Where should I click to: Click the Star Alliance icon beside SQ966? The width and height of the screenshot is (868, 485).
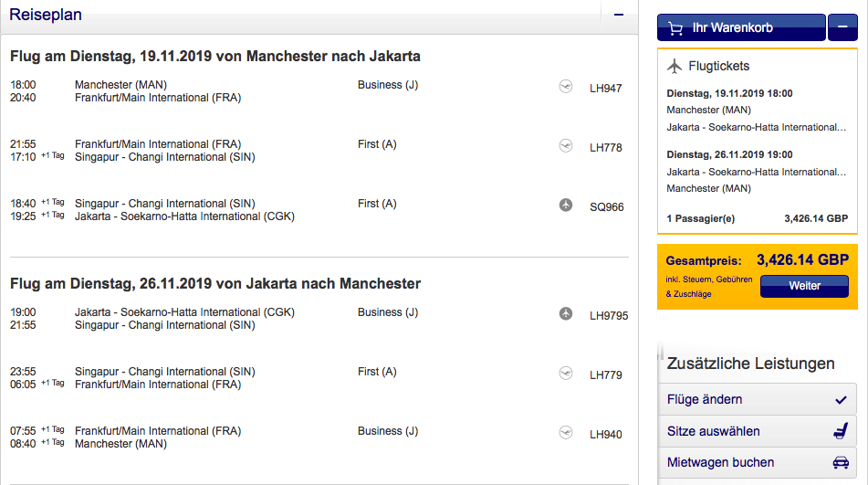pos(566,206)
